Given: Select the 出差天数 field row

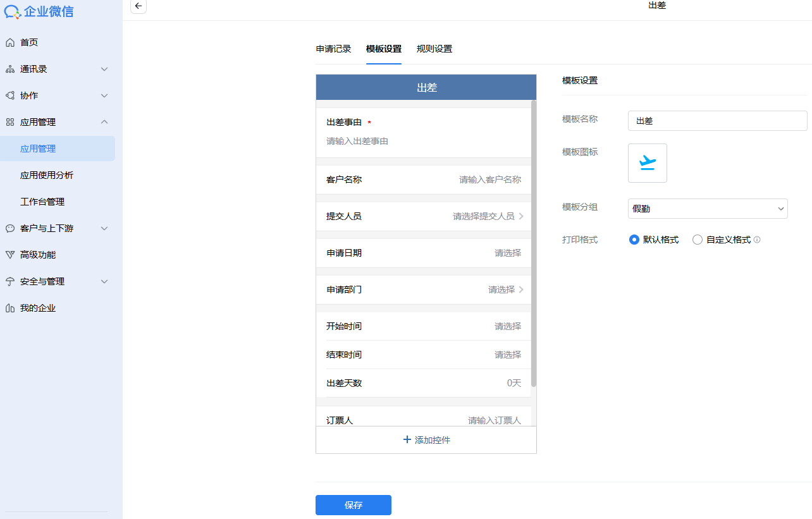Looking at the screenshot, I should 424,383.
